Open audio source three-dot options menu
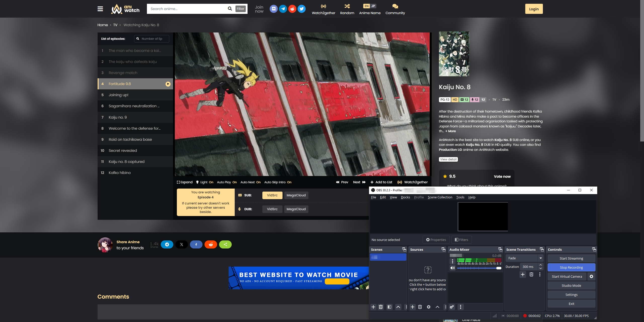The width and height of the screenshot is (644, 322). click(453, 261)
